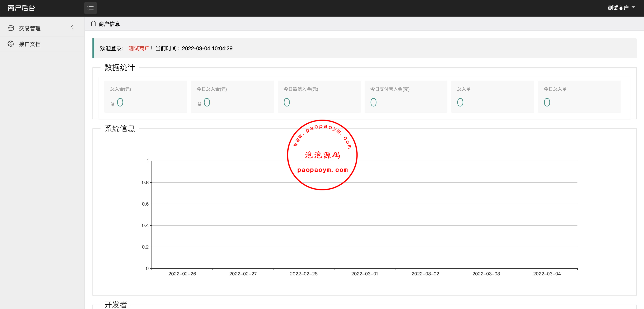Click the red 测试商户 welcome link

139,48
